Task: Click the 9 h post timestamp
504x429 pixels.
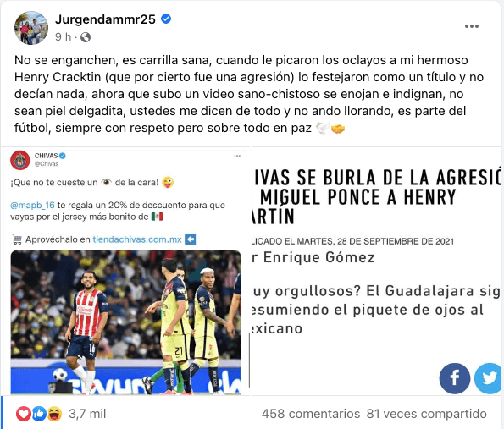Action: 63,37
